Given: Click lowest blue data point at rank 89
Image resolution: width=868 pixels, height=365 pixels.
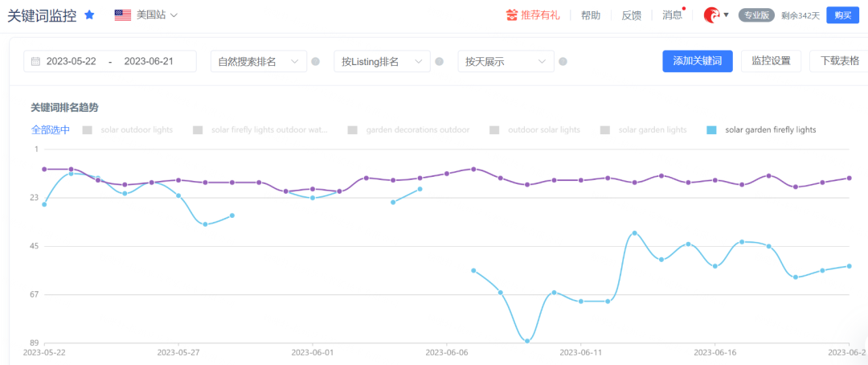Looking at the screenshot, I should tap(527, 341).
